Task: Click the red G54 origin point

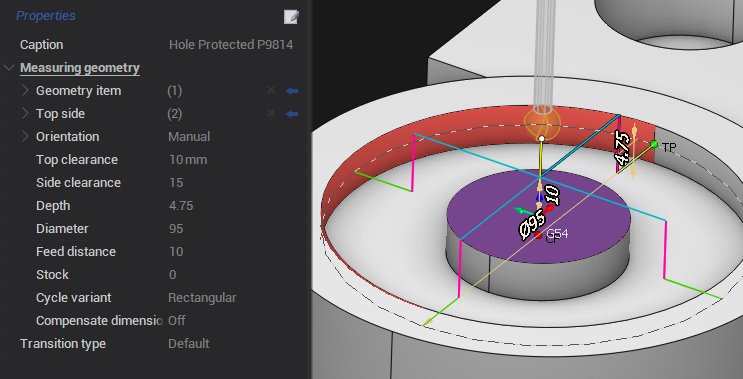Action: [538, 235]
